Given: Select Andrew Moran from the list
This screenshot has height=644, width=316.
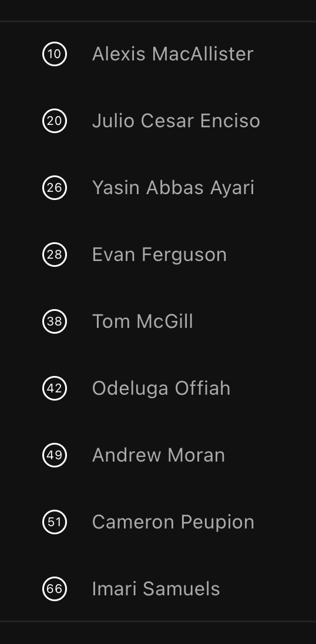Looking at the screenshot, I should tap(159, 455).
